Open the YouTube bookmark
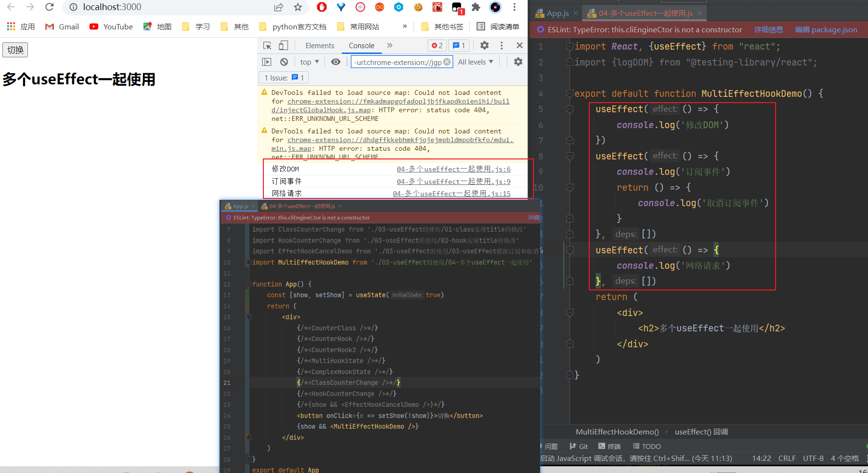868x473 pixels. point(111,26)
